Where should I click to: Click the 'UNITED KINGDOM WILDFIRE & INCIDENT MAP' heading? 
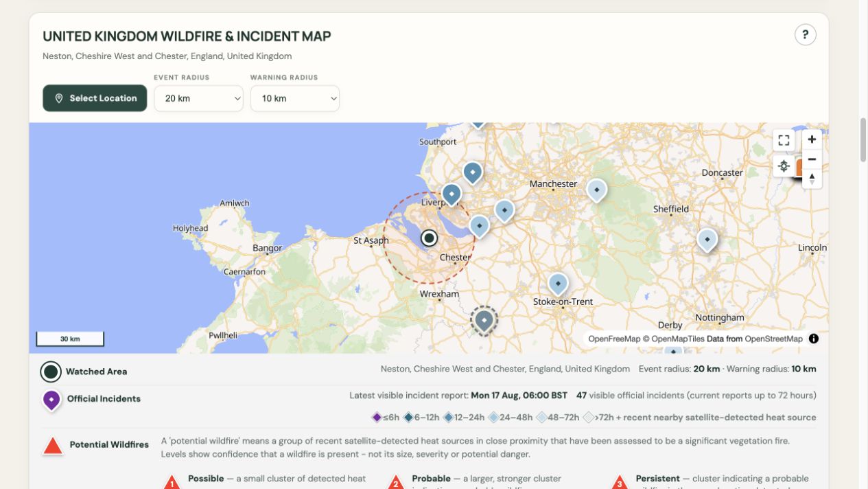[x=187, y=36]
